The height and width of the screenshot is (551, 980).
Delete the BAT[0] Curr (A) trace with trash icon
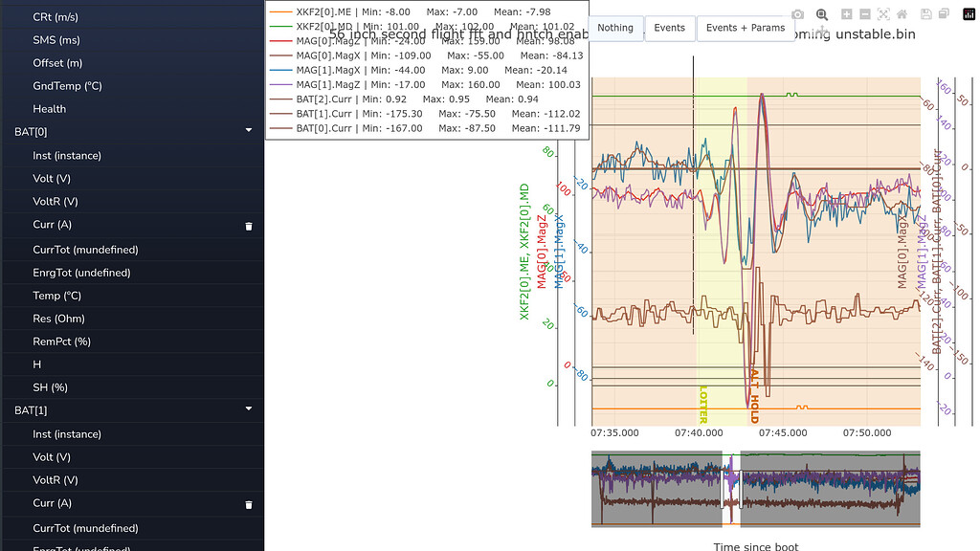coord(248,226)
